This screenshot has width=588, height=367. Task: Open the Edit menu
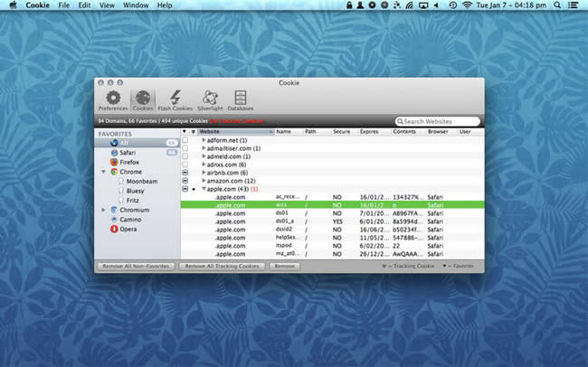[82, 5]
